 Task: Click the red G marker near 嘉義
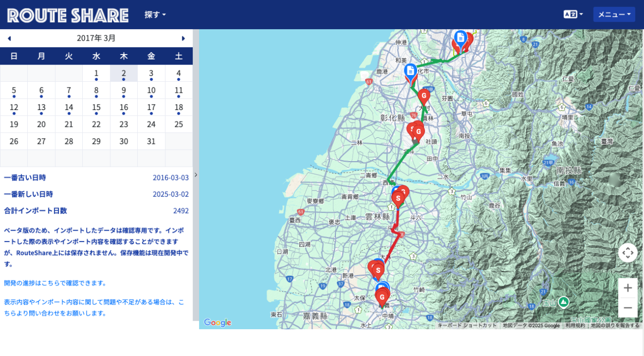click(x=381, y=297)
